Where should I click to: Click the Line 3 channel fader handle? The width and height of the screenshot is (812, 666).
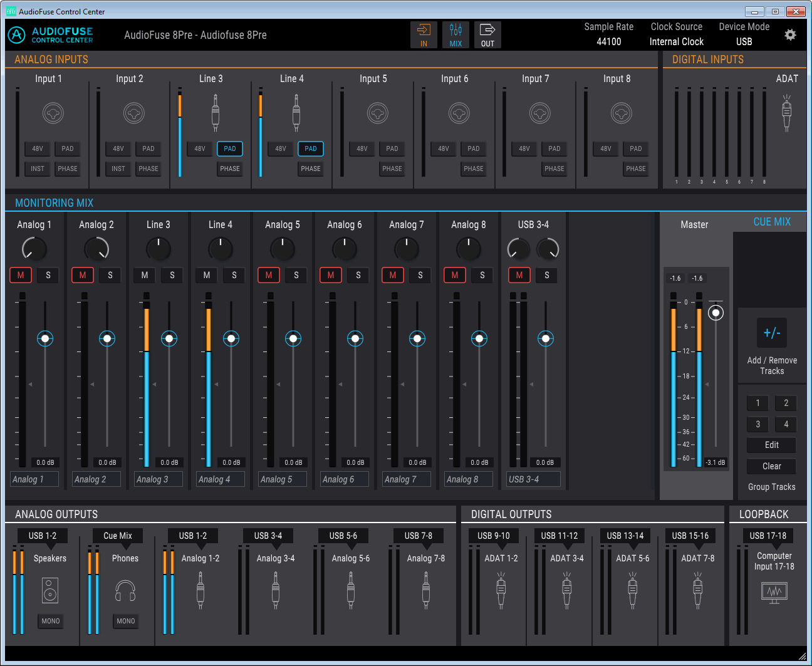[x=169, y=339]
